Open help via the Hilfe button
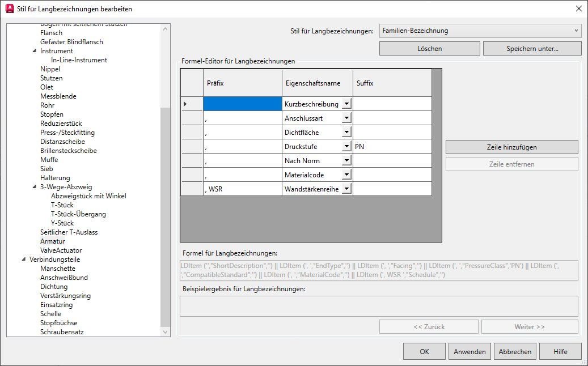The width and height of the screenshot is (588, 366). pos(560,351)
